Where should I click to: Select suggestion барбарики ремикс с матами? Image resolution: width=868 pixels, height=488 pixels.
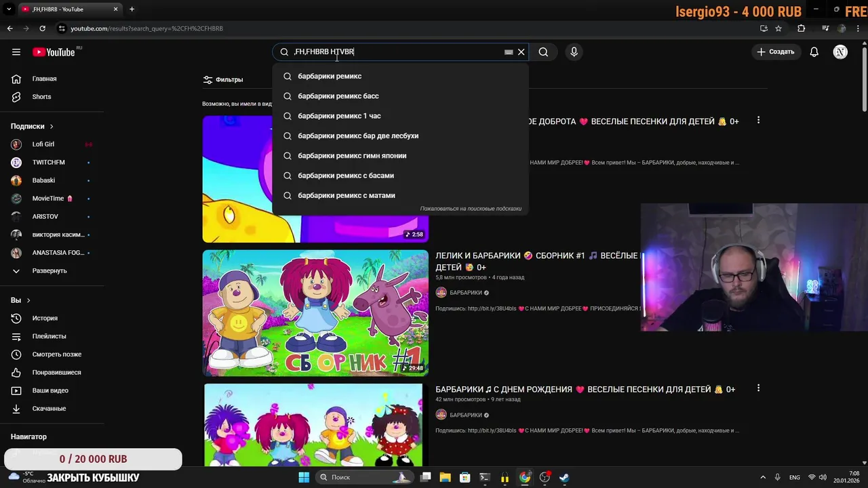[400, 195]
